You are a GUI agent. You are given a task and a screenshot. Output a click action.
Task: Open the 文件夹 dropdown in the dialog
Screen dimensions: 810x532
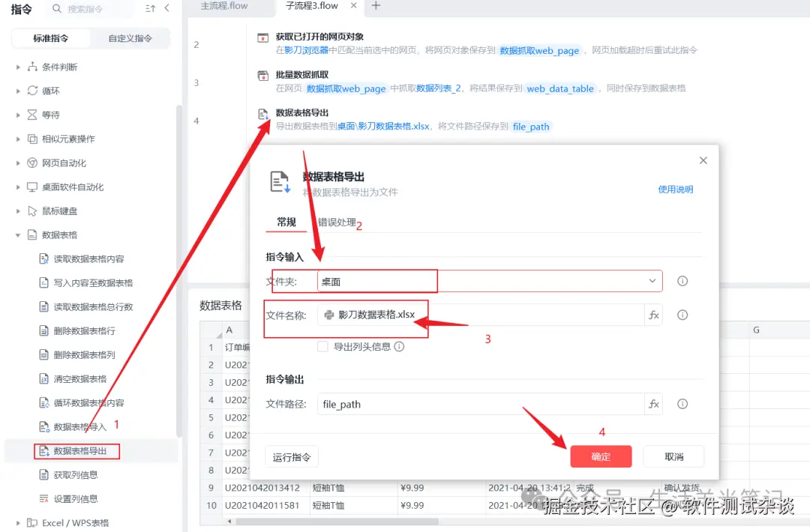(x=652, y=281)
